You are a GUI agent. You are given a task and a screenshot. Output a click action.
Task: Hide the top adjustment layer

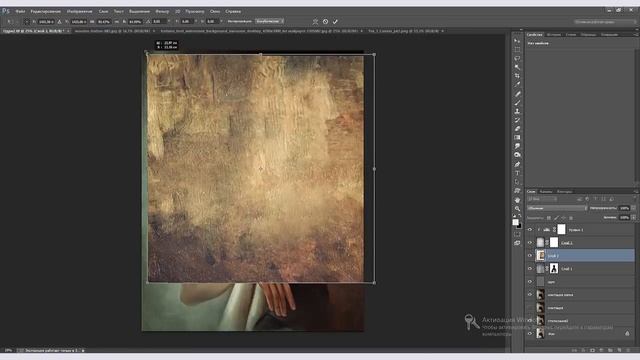click(x=530, y=230)
